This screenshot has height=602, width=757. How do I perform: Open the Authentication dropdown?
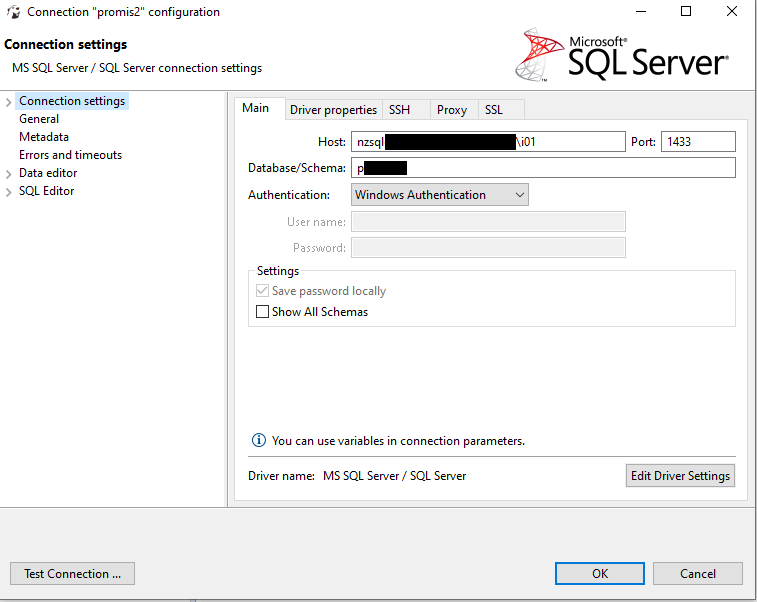click(x=439, y=195)
